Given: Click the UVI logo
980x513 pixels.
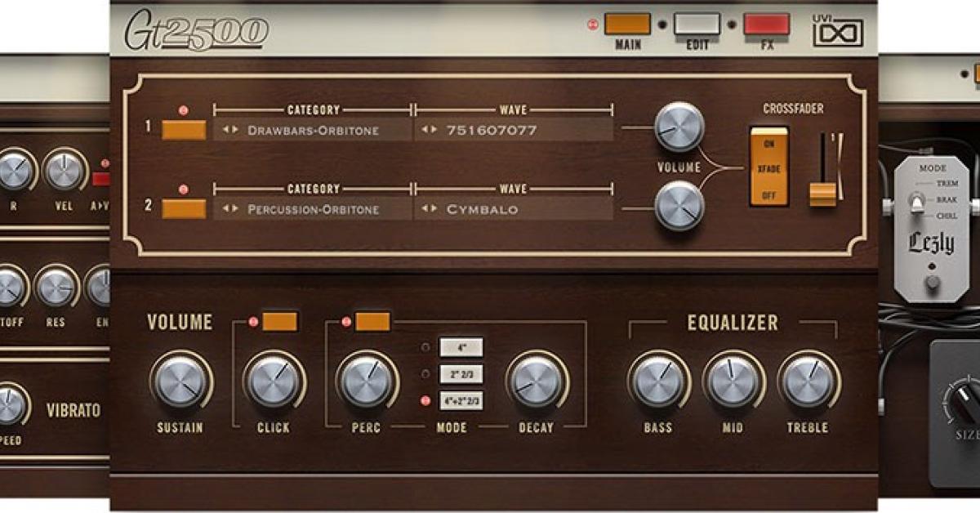Looking at the screenshot, I should coord(839,30).
